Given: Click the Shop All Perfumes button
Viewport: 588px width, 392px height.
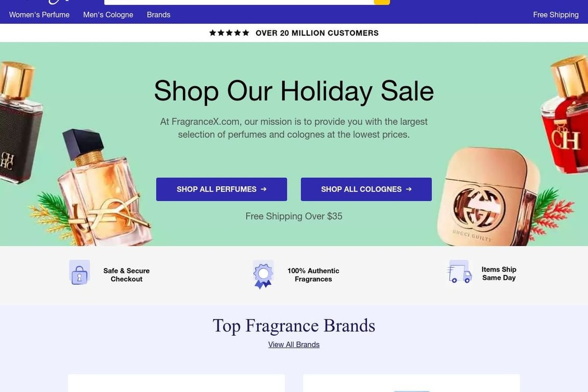Looking at the screenshot, I should coord(222,189).
